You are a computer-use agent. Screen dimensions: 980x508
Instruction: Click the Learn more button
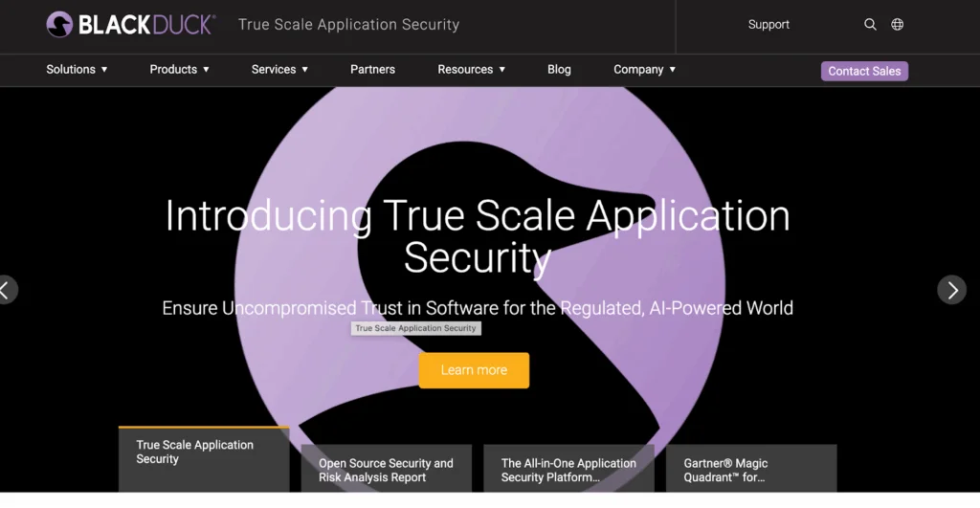tap(474, 370)
